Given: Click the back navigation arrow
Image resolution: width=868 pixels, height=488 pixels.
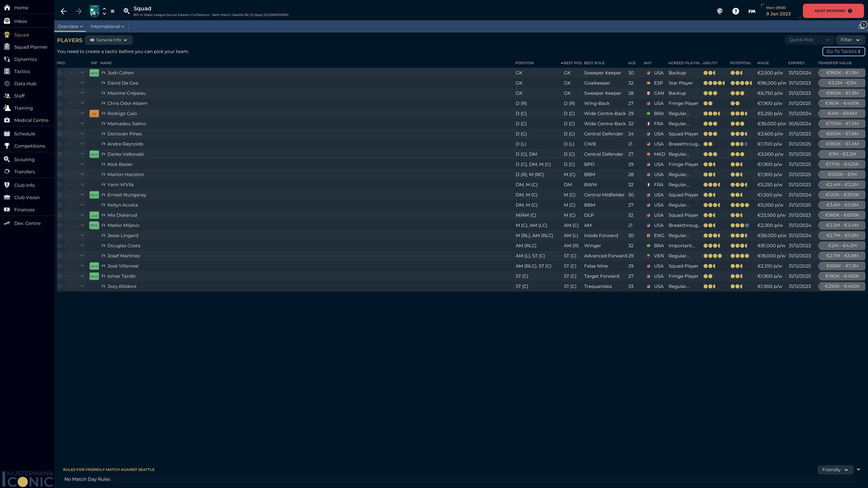Looking at the screenshot, I should pyautogui.click(x=63, y=11).
